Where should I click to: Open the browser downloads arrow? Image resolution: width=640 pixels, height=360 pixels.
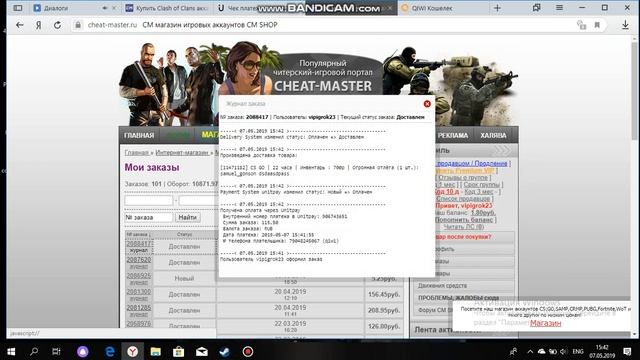pos(625,25)
